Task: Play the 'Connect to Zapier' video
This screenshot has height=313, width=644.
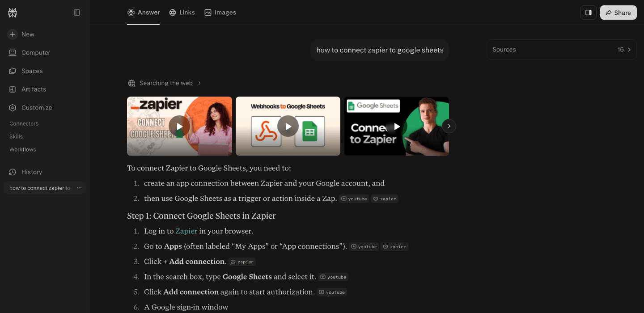Action: [x=396, y=127]
